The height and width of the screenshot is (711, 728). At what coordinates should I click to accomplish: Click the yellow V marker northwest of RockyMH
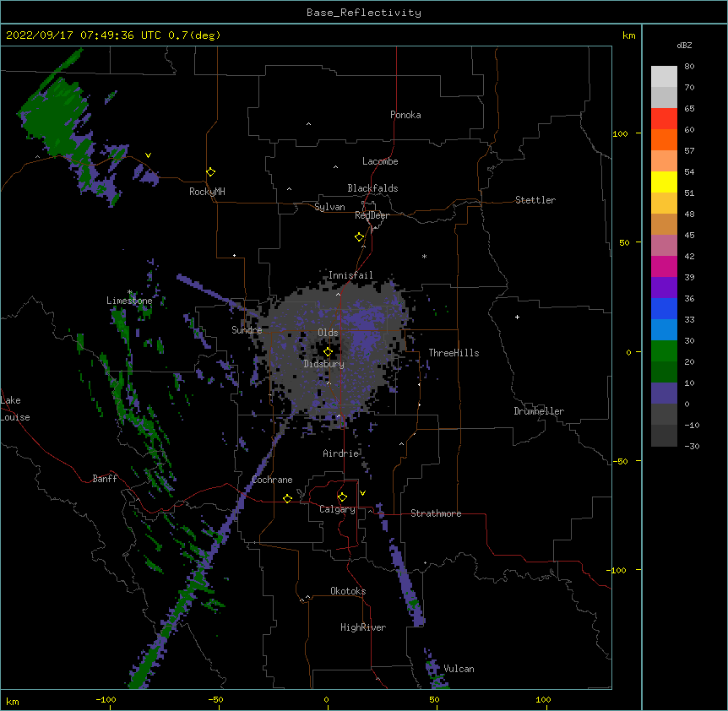coord(148,155)
